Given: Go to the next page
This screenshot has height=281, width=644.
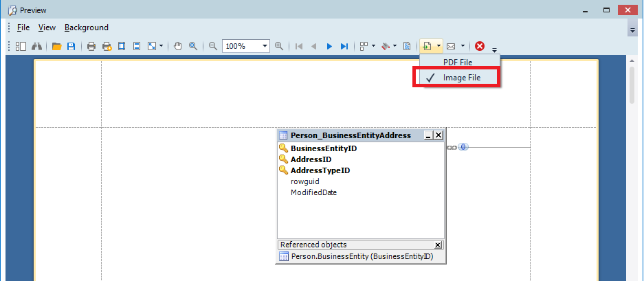Looking at the screenshot, I should (x=329, y=46).
